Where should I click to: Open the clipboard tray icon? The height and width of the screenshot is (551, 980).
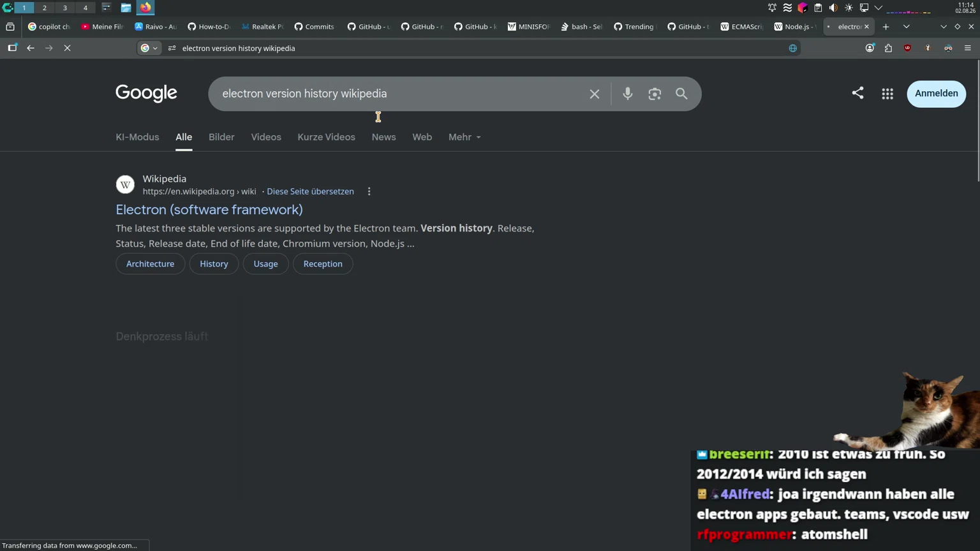pos(818,8)
